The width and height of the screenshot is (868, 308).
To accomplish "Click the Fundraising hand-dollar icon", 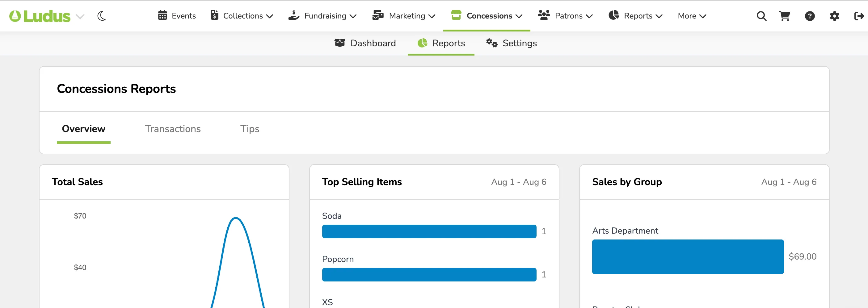I will [x=294, y=15].
